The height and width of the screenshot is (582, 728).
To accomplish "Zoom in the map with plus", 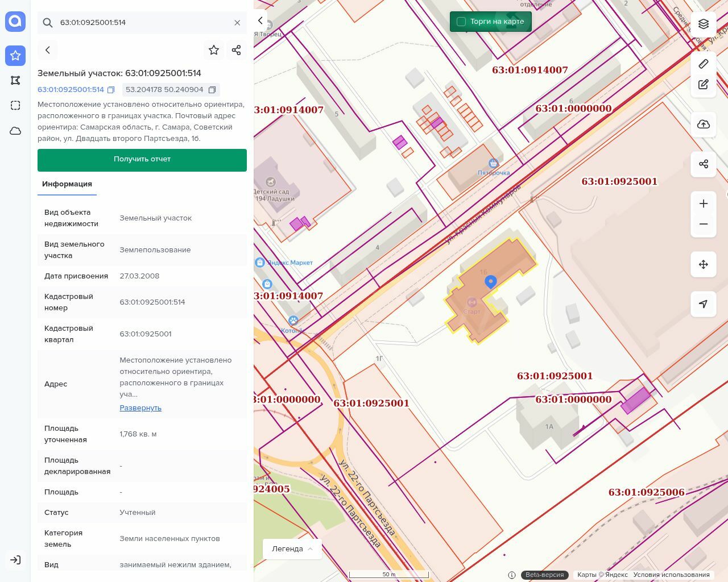I will tap(704, 203).
